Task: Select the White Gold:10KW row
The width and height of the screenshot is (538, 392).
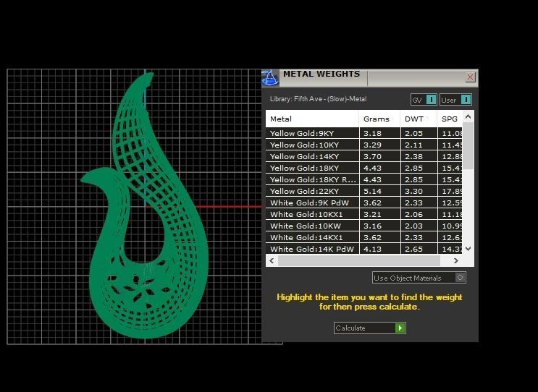Action: (x=364, y=226)
